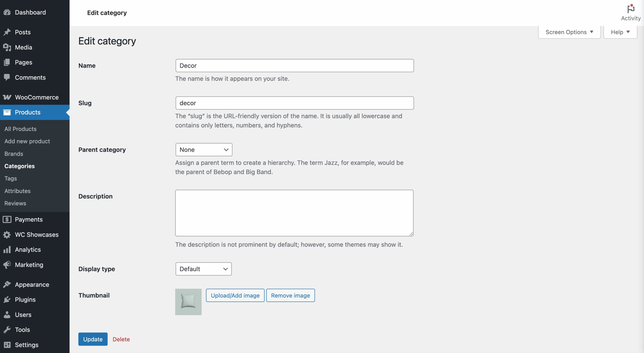Click the WooCommerce logo icon
Viewport: 644px width, 353px height.
coord(7,97)
